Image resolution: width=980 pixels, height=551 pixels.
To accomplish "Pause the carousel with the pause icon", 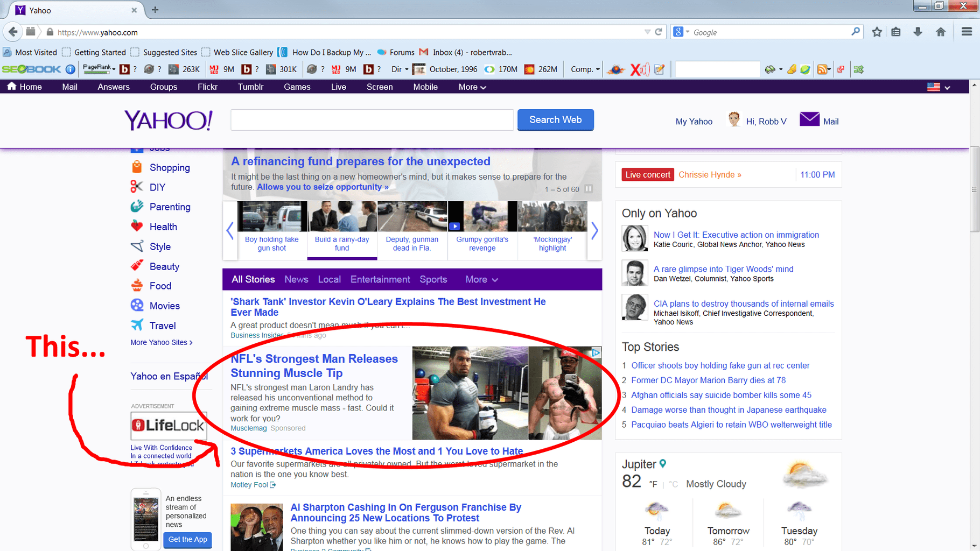I will (x=589, y=189).
